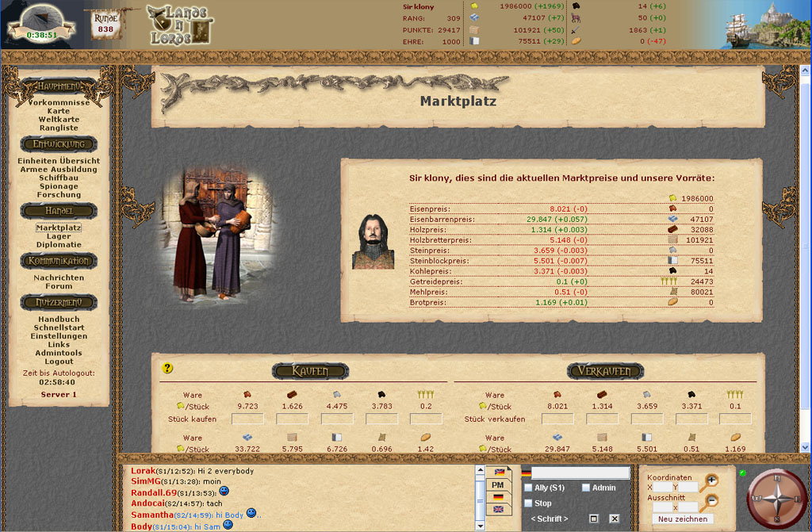Click the wood log icon under Kaufen
This screenshot has height=532, width=812.
(292, 395)
